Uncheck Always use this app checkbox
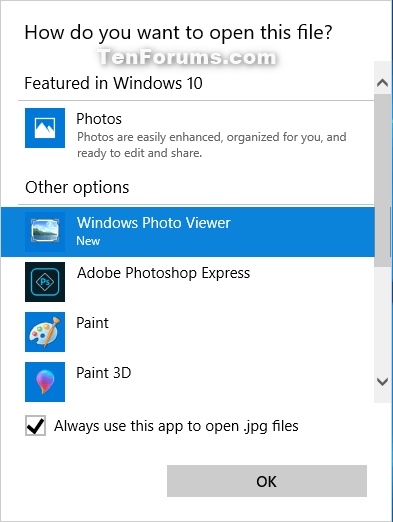 pos(35,426)
